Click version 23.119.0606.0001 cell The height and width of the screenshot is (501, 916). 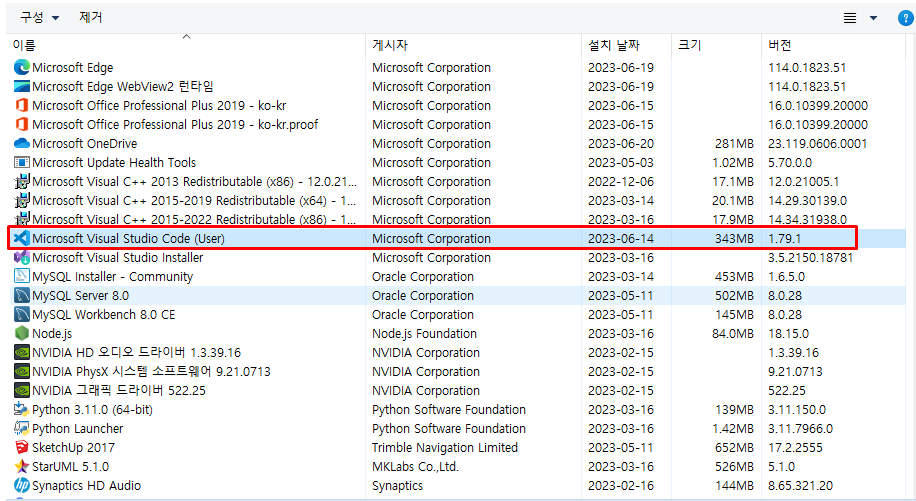(x=818, y=144)
